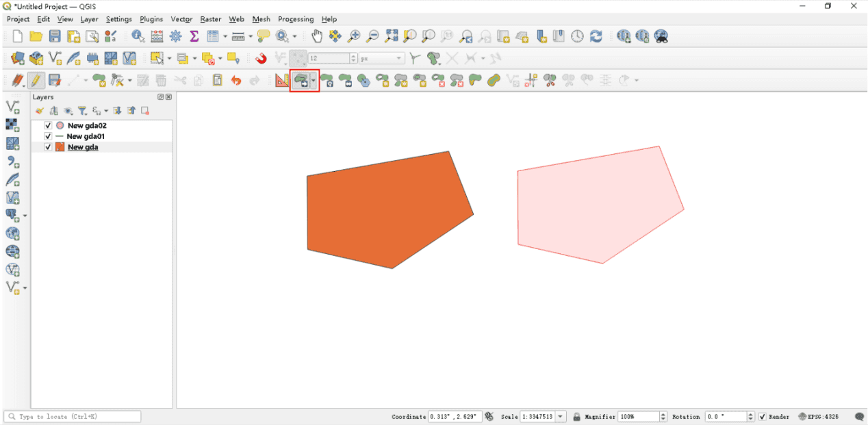Expand the Measure Line dropdown arrow
The width and height of the screenshot is (868, 425).
point(251,36)
